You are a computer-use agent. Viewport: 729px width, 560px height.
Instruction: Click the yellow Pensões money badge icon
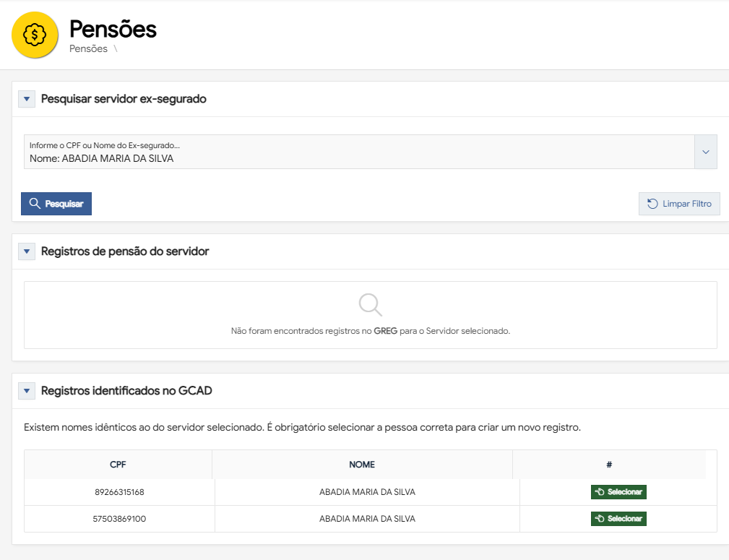35,35
